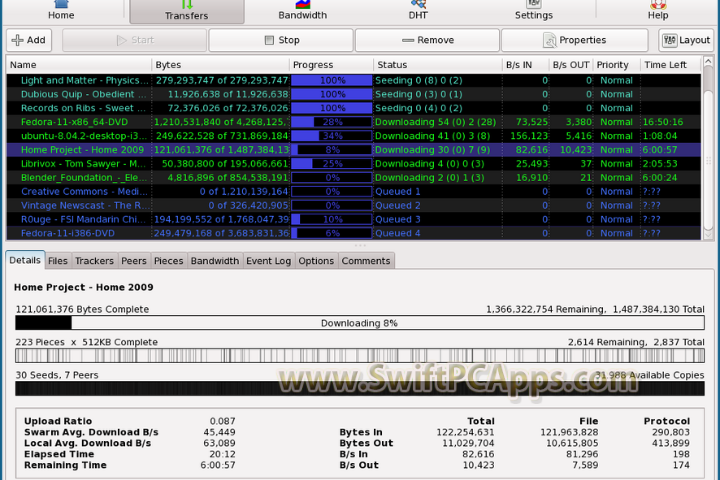Select the Fedora-11-i386-DVD transfer
The height and width of the screenshot is (480, 720).
click(x=354, y=233)
